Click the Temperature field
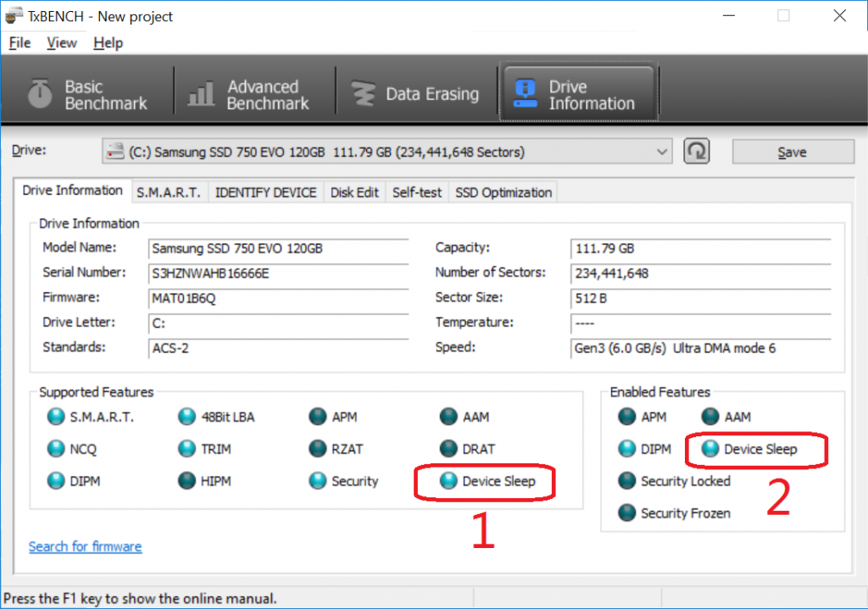This screenshot has height=609, width=868. [701, 323]
